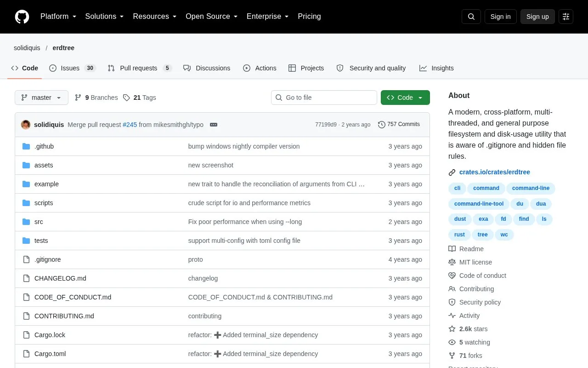Click the src folder icon
The height and width of the screenshot is (368, 588).
click(x=26, y=222)
